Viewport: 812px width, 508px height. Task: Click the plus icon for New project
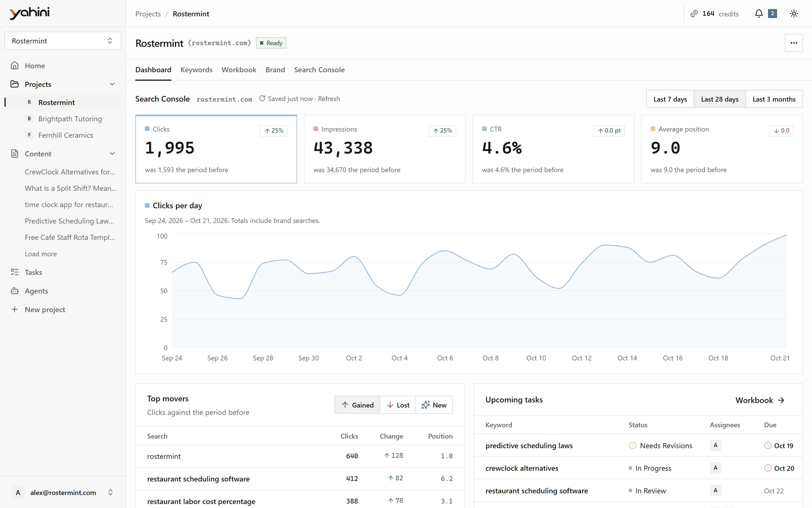tap(14, 309)
